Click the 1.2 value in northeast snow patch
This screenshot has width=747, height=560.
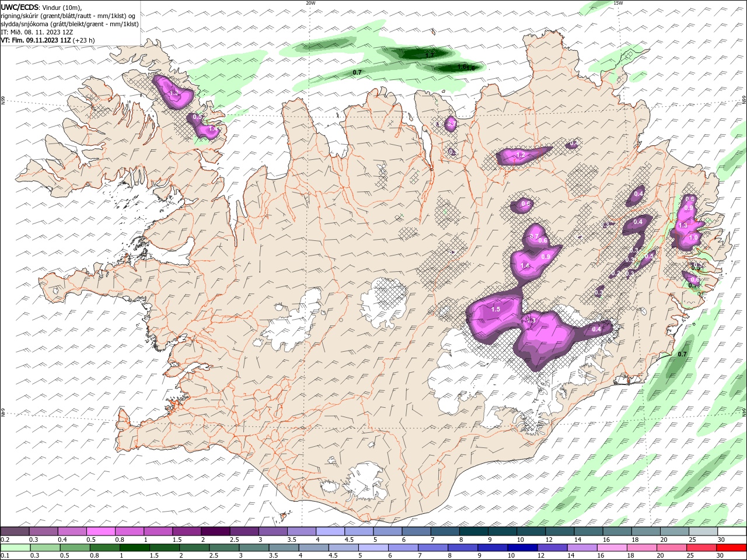coord(521,155)
